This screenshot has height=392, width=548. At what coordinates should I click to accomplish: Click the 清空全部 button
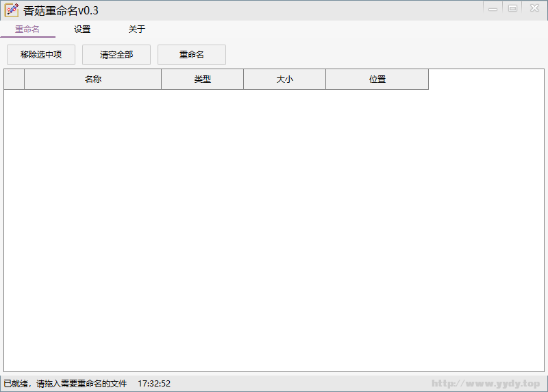[116, 55]
